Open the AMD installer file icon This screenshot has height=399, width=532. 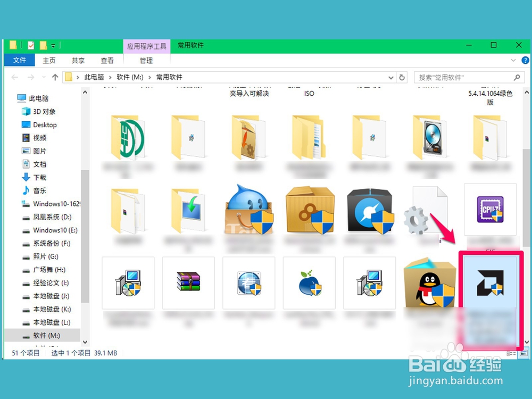(x=490, y=282)
